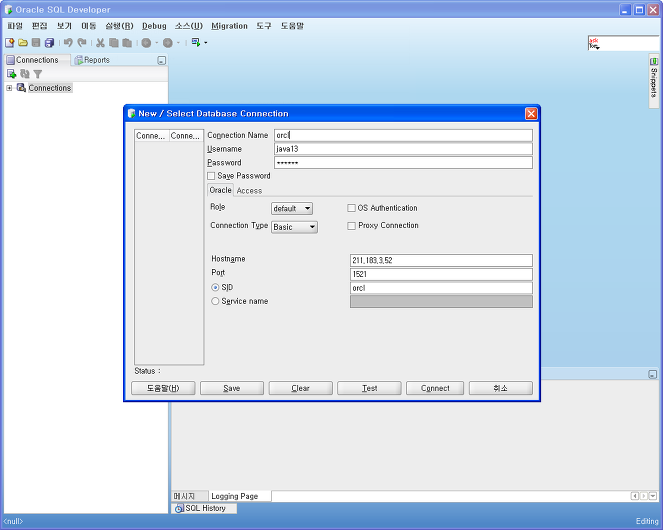
Task: Expand the Connections tree node
Action: [9, 88]
